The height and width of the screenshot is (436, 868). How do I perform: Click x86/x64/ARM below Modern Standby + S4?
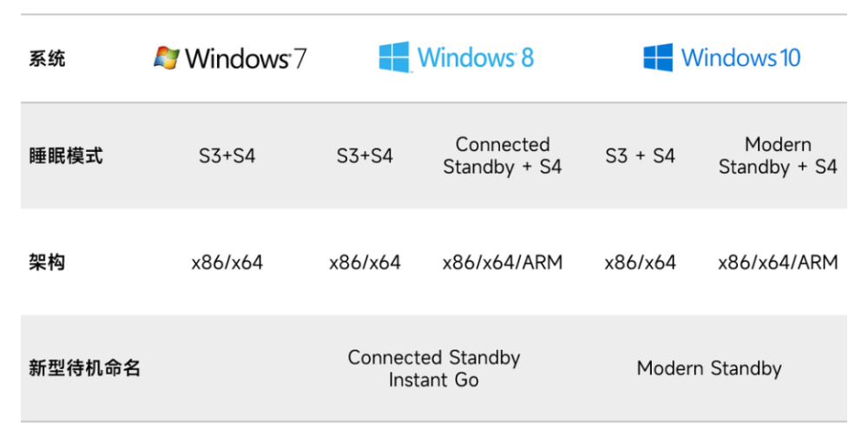pyautogui.click(x=778, y=262)
